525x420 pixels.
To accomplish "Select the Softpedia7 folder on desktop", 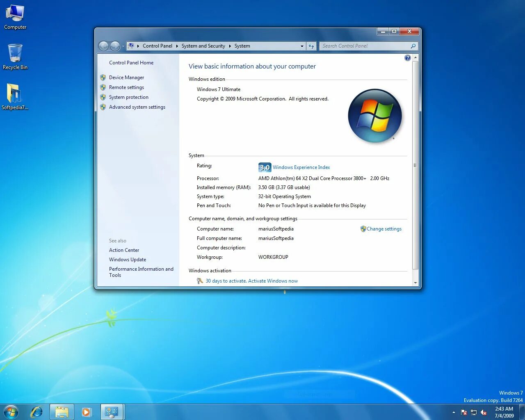I will click(15, 97).
